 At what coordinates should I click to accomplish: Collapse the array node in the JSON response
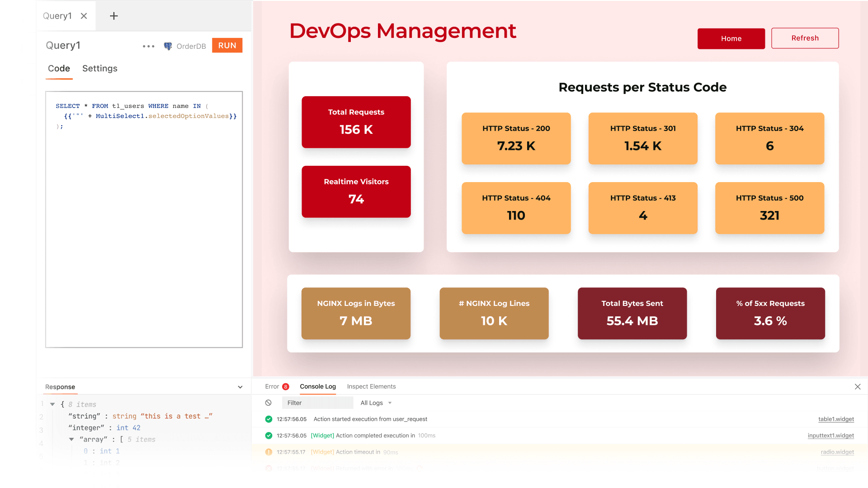click(x=71, y=439)
